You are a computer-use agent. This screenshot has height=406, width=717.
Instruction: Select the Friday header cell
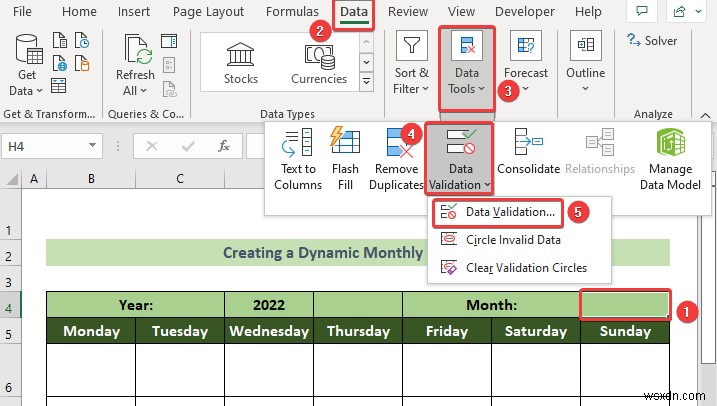pos(447,331)
